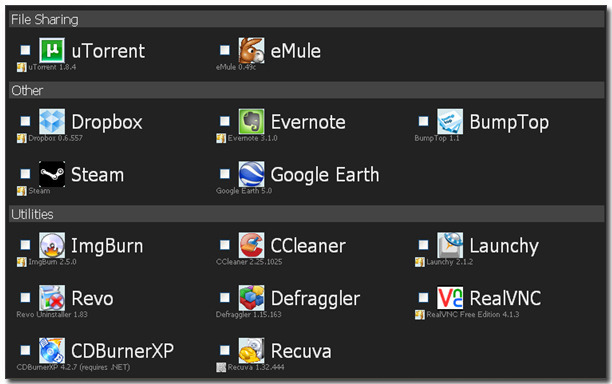Click the Other section header
Image resolution: width=612 pixels, height=384 pixels.
(306, 90)
